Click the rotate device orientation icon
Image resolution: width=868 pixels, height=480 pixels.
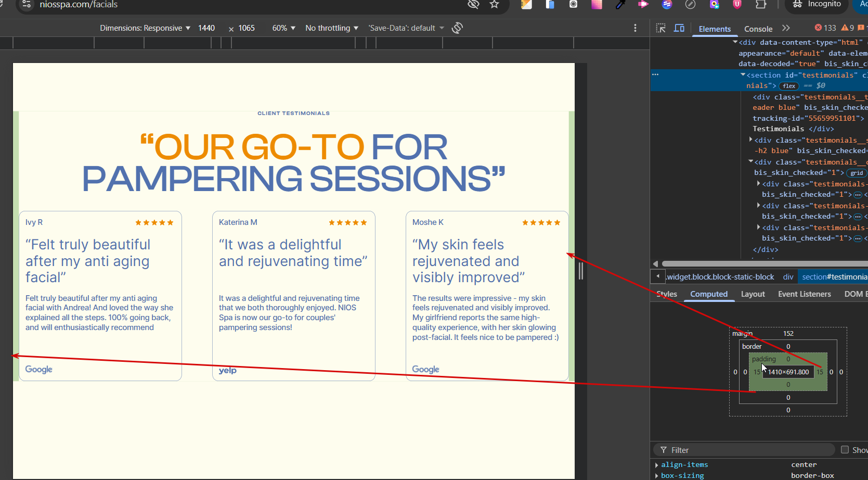(x=457, y=28)
